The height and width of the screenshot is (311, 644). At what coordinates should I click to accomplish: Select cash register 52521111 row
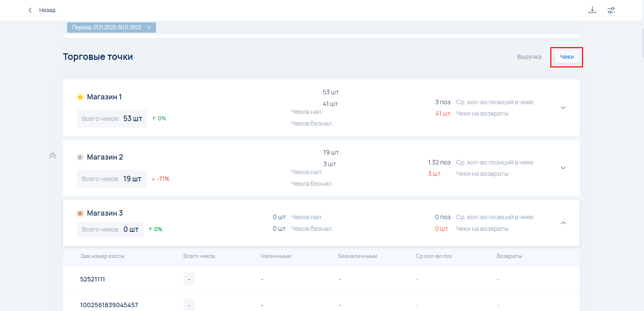pos(321,279)
